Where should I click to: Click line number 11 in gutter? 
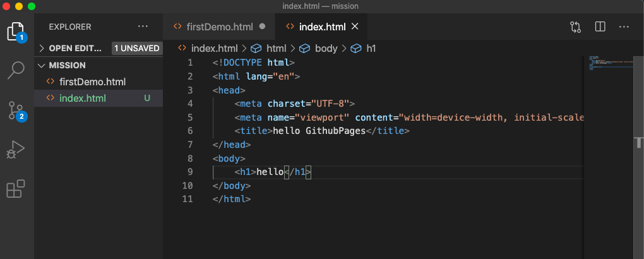tap(188, 199)
